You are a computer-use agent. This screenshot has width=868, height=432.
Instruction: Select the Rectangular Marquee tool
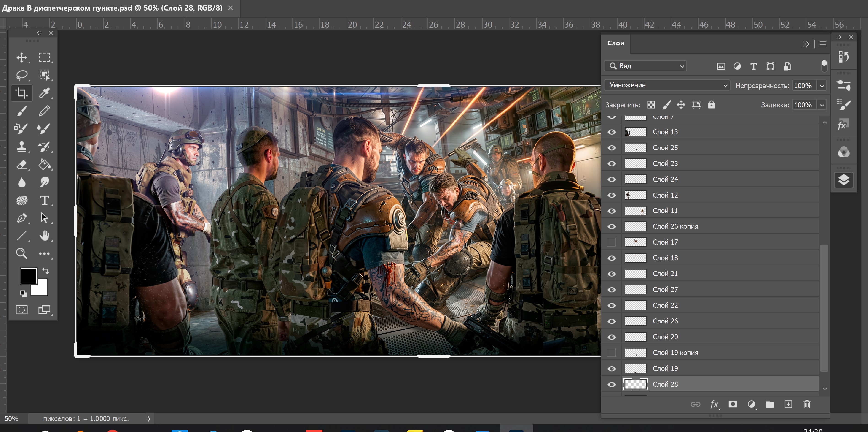44,57
